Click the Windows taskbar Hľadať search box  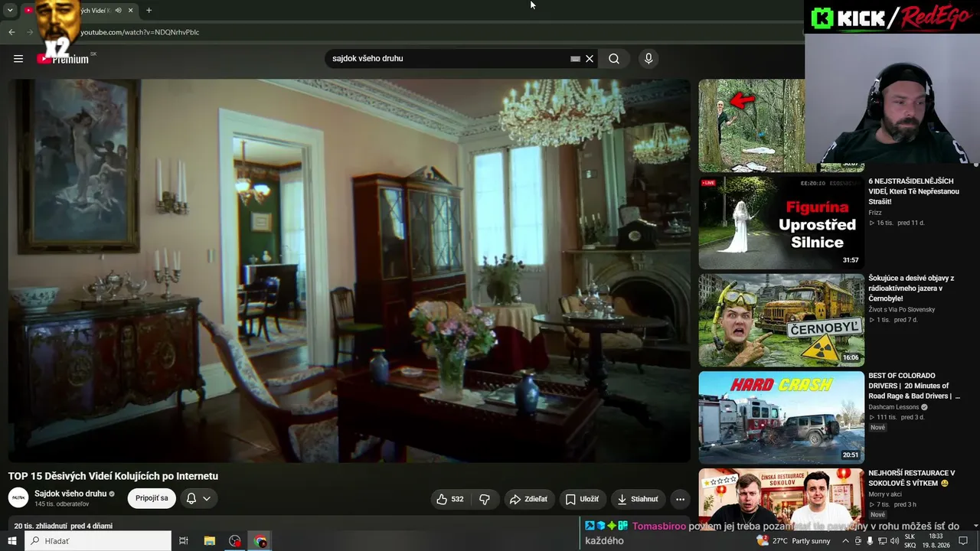(x=98, y=541)
